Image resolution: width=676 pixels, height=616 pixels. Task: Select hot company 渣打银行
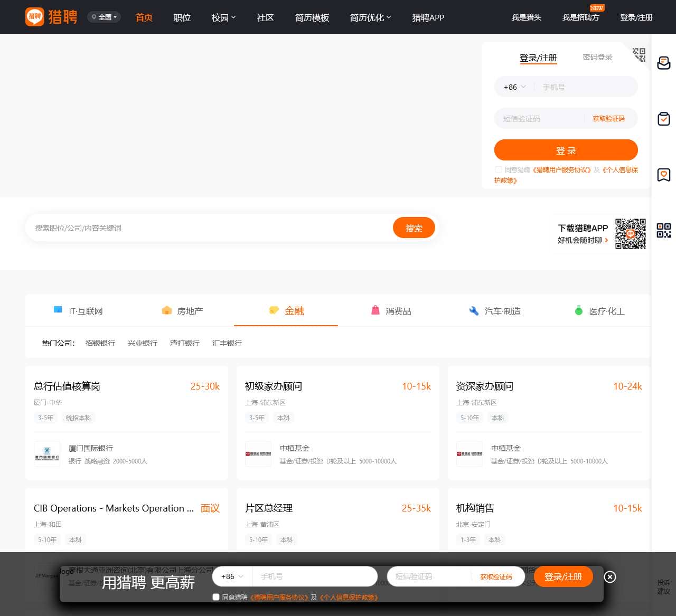[x=185, y=343]
